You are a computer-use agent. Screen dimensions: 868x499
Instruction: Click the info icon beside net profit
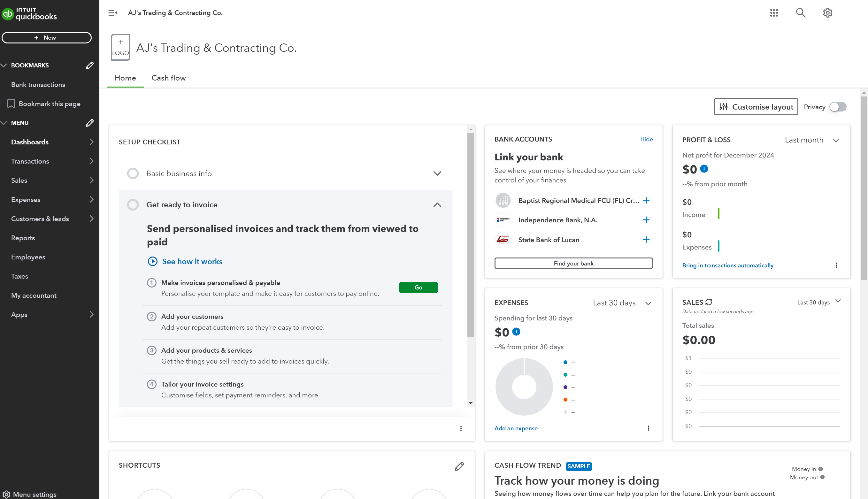pyautogui.click(x=704, y=169)
